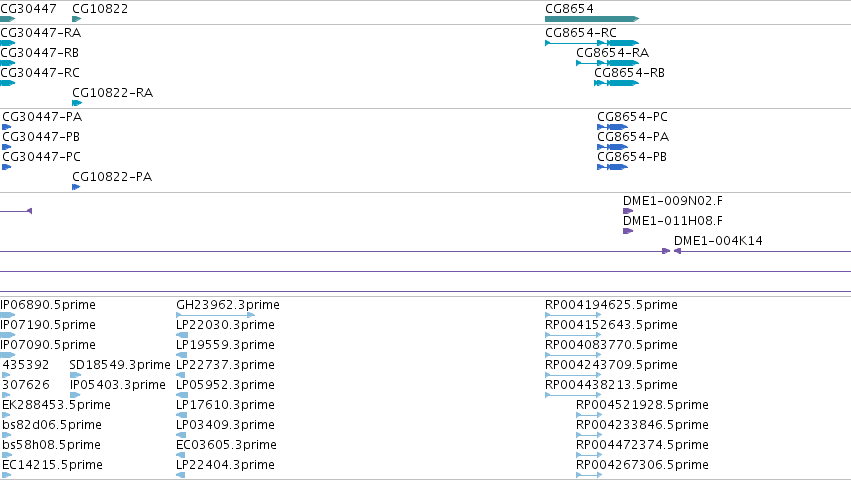The width and height of the screenshot is (851, 480).
Task: Select the RP004472374.5prime EST label
Action: pyautogui.click(x=642, y=445)
